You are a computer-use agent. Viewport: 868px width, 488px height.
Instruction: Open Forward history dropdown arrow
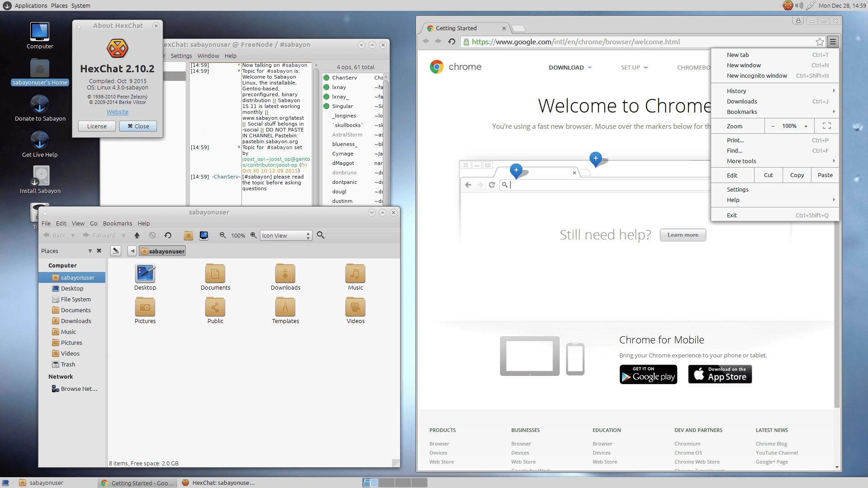[123, 235]
